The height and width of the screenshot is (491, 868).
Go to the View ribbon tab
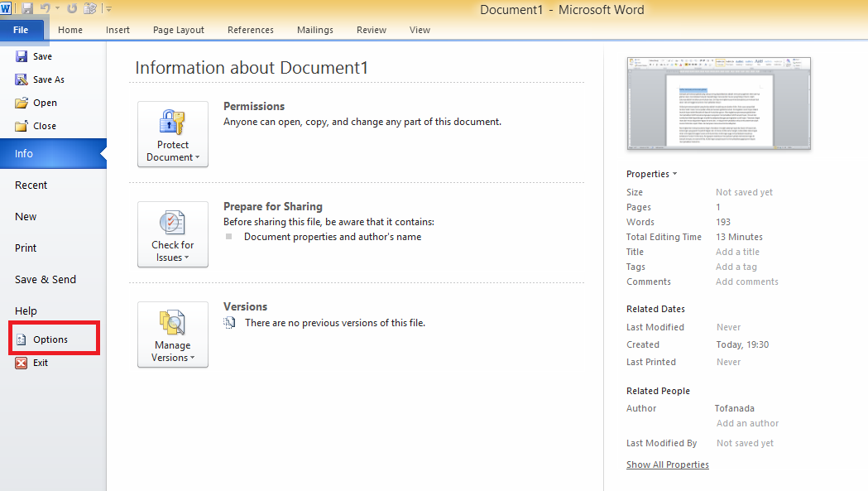point(420,30)
